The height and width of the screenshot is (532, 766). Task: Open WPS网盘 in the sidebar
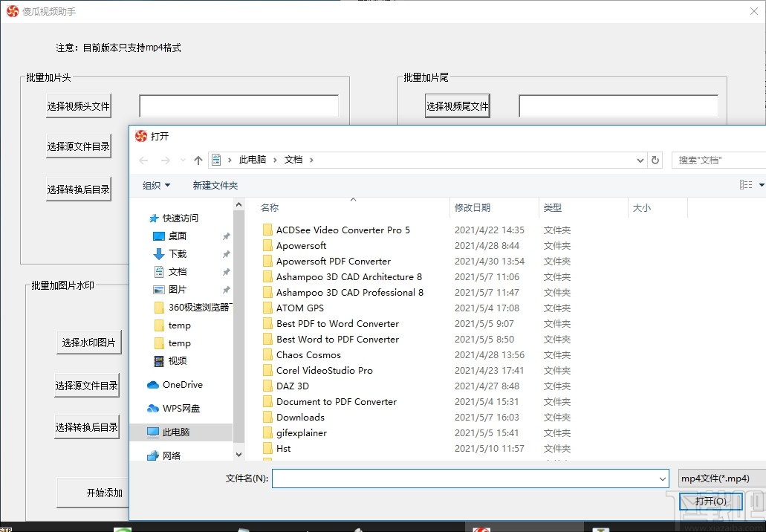181,408
